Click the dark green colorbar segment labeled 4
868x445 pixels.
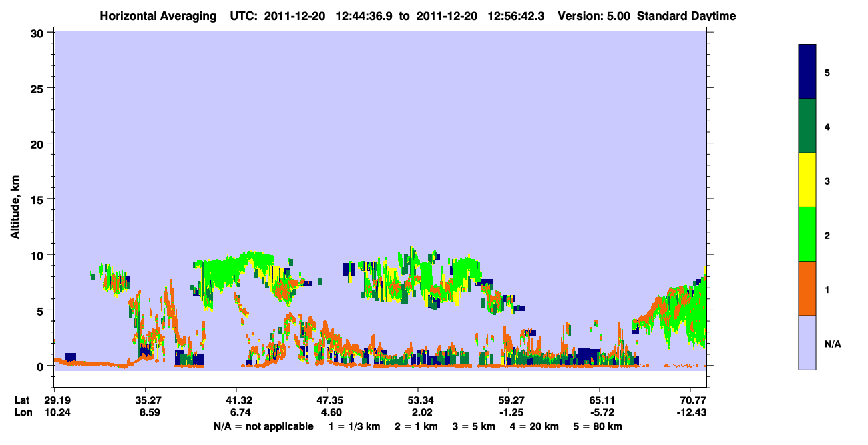coord(807,126)
